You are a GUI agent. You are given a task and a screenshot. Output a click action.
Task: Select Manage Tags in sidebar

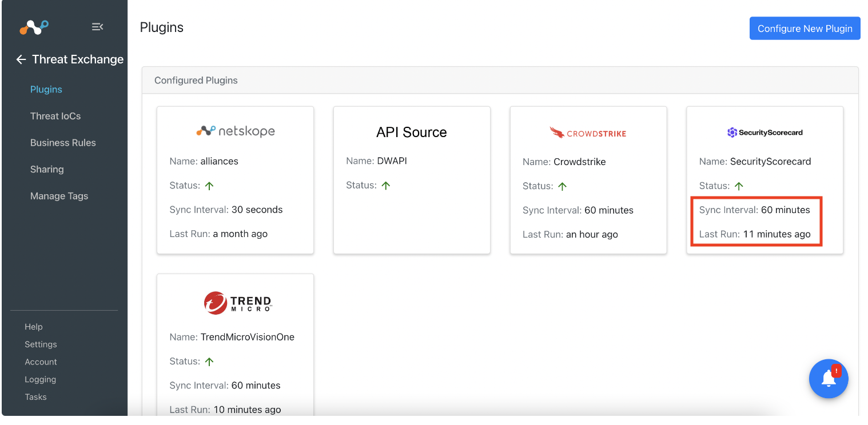(59, 196)
